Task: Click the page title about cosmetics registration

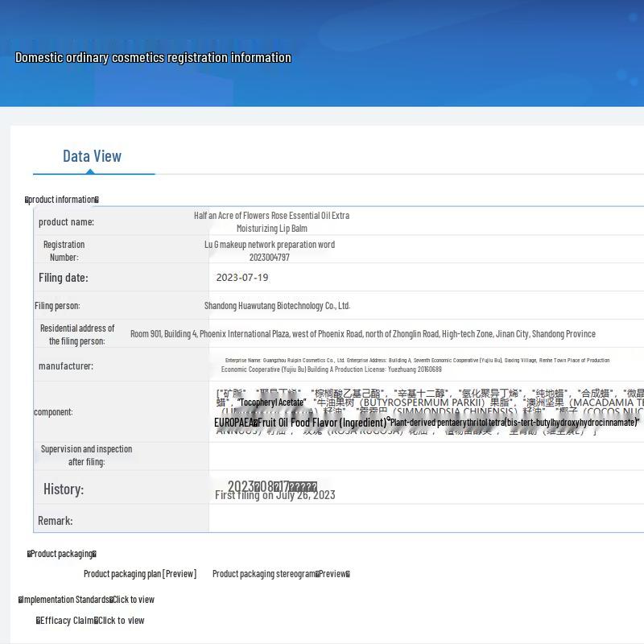Action: pos(153,58)
